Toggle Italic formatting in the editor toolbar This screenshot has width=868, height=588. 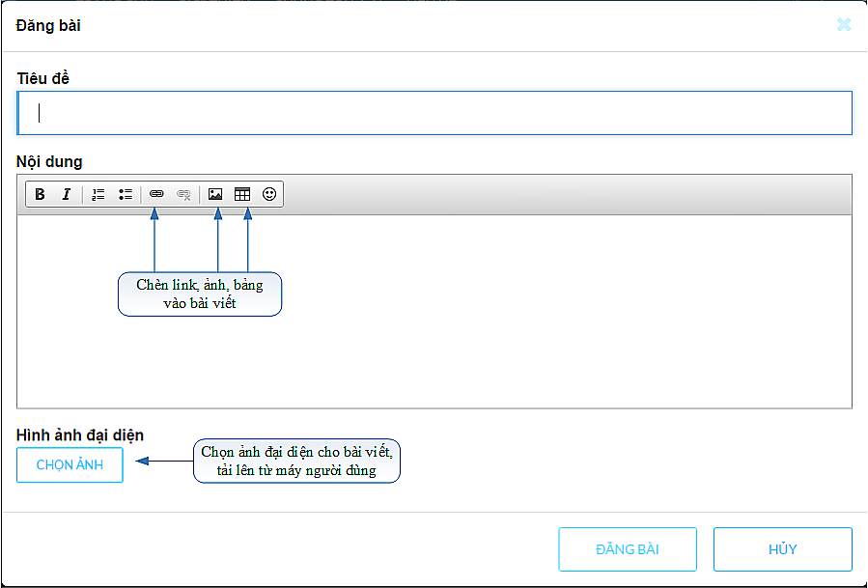[67, 194]
